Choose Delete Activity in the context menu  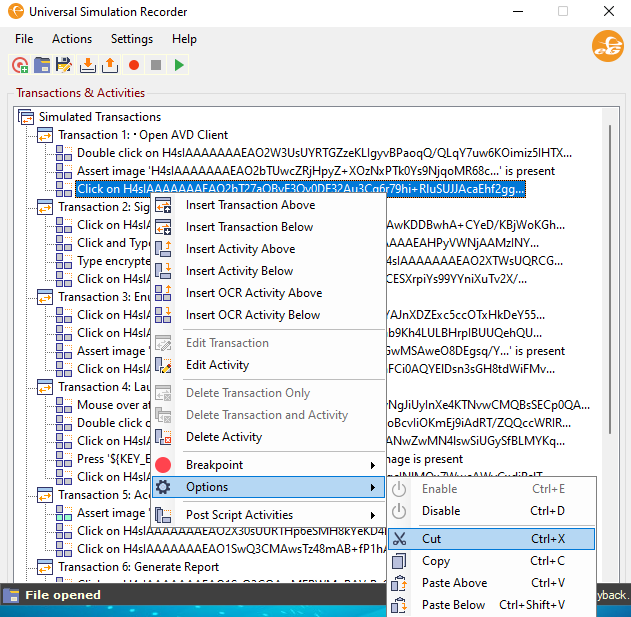point(223,437)
